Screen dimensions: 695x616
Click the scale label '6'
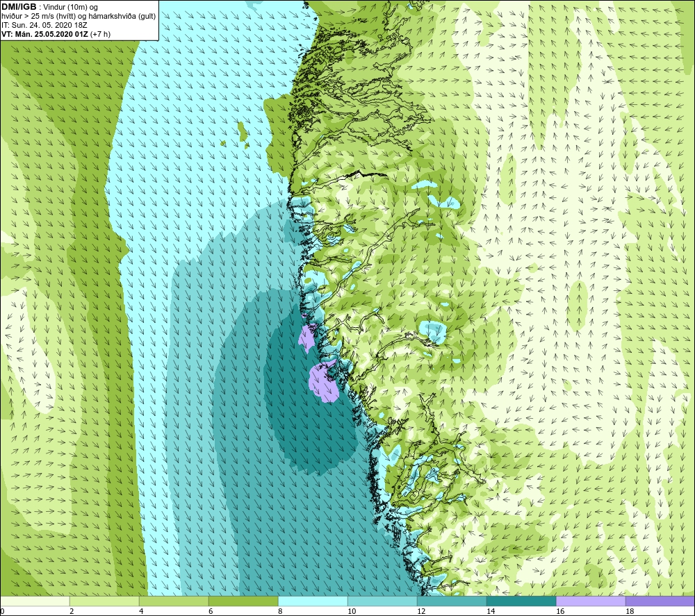[x=211, y=612]
